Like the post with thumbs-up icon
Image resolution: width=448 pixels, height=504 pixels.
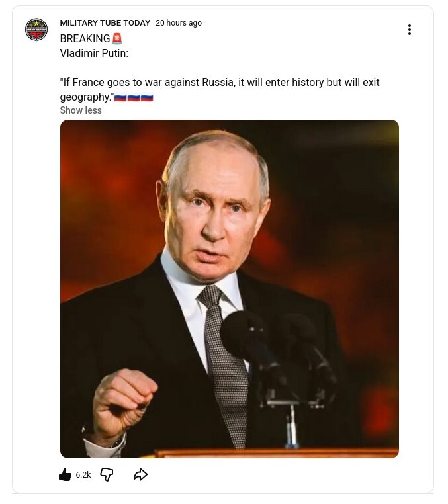[x=65, y=474]
